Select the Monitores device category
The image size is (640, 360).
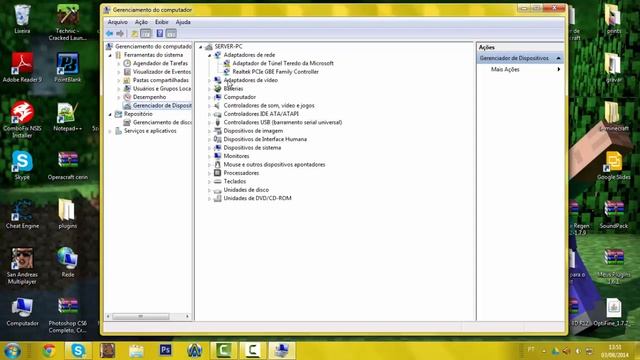pyautogui.click(x=236, y=156)
